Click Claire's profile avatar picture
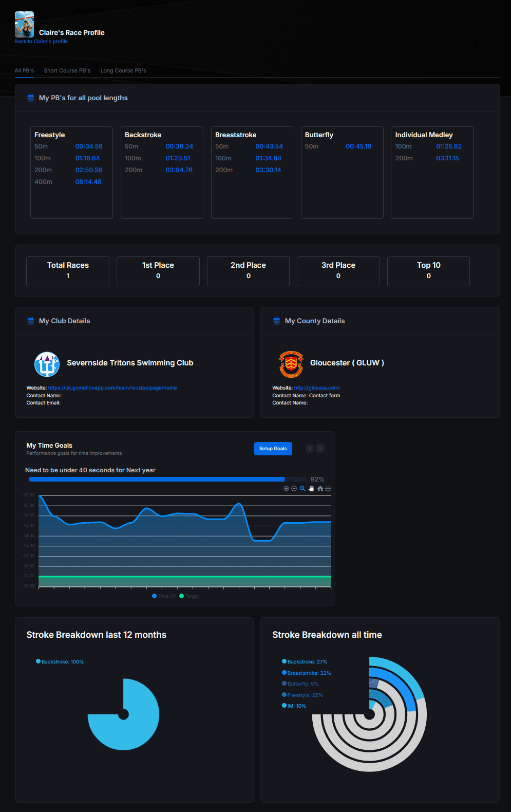Image resolution: width=511 pixels, height=812 pixels. tap(24, 24)
